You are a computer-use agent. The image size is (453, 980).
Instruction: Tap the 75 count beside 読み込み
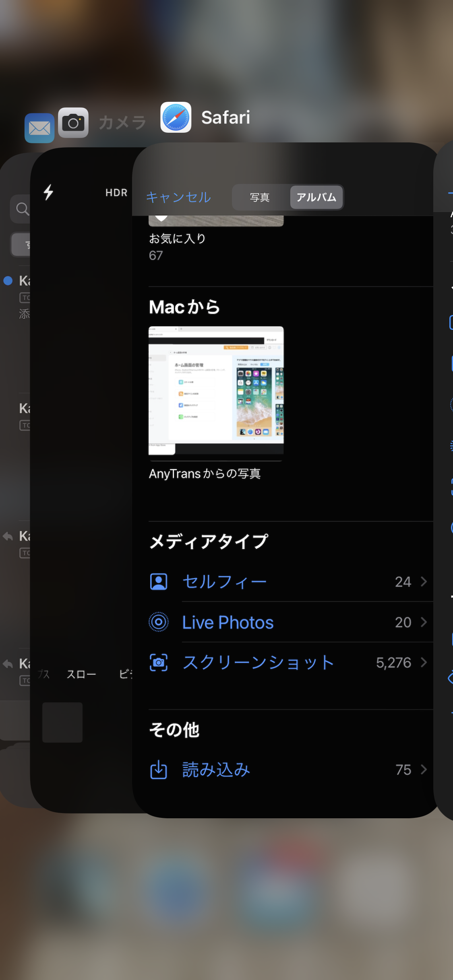[403, 770]
